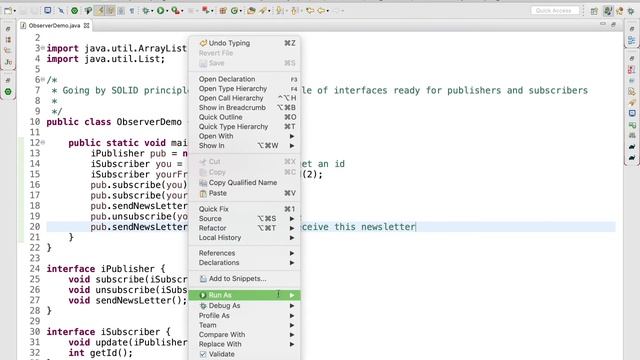Open the Profile As submenu
640x360 pixels.
(244, 316)
